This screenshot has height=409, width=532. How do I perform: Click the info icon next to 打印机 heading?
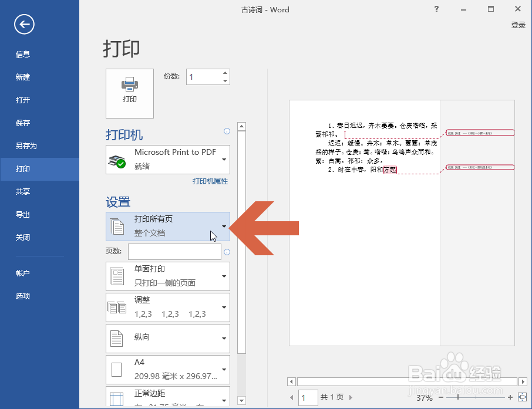coord(227,131)
